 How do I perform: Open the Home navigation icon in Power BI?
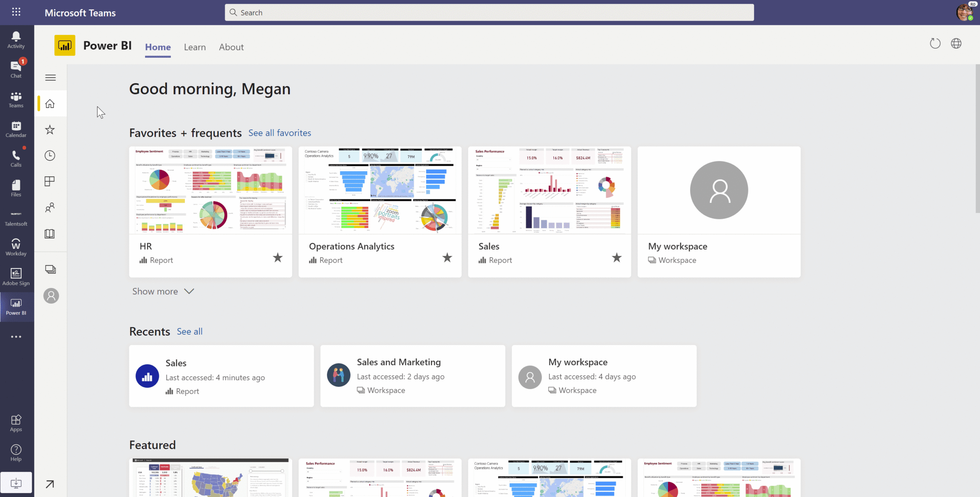50,104
